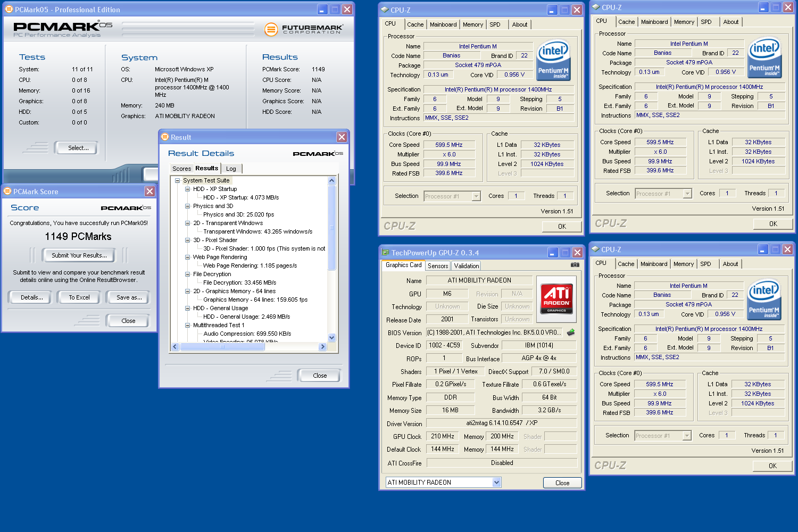This screenshot has height=532, width=798.
Task: Click the Details... button
Action: [x=32, y=297]
